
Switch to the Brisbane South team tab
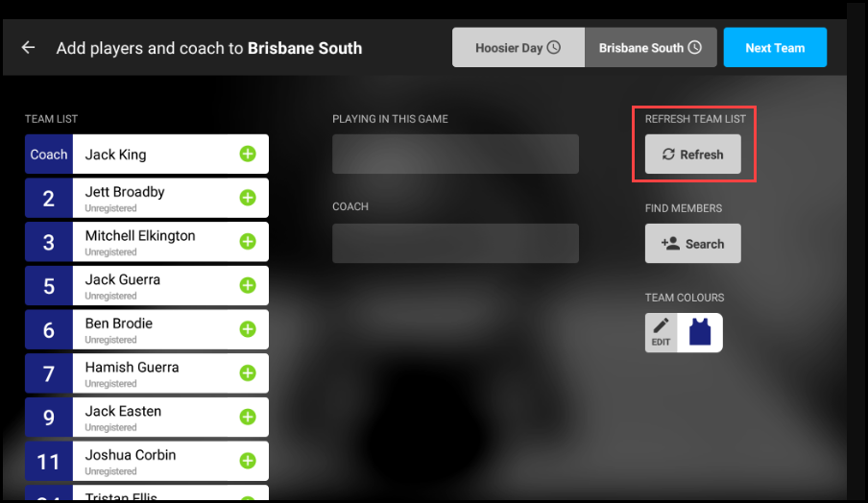[650, 48]
